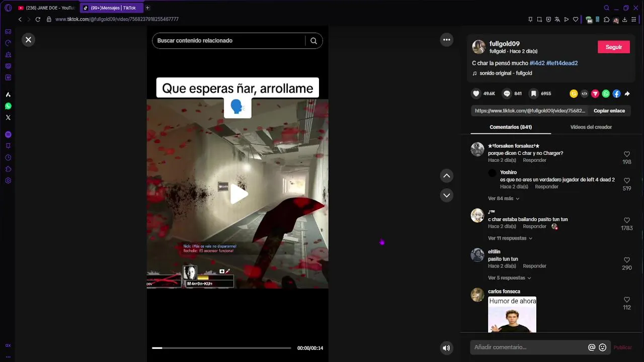Viewport: 644px width, 362px height.
Task: Go back with browser back arrow
Action: pyautogui.click(x=20, y=20)
